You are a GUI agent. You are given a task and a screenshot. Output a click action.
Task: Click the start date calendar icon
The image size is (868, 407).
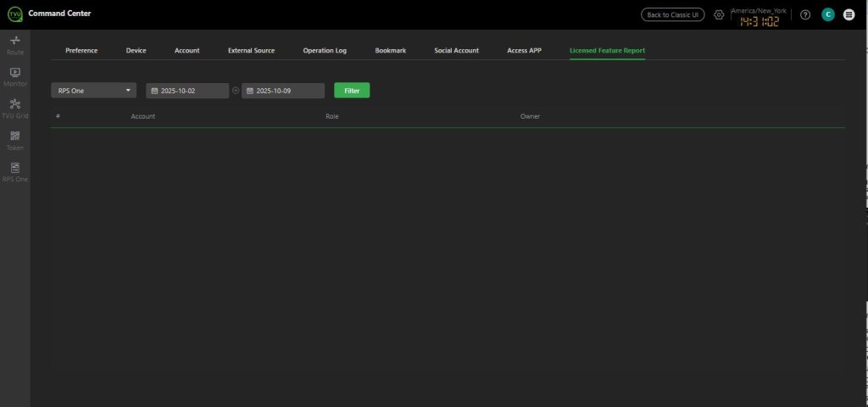tap(154, 91)
